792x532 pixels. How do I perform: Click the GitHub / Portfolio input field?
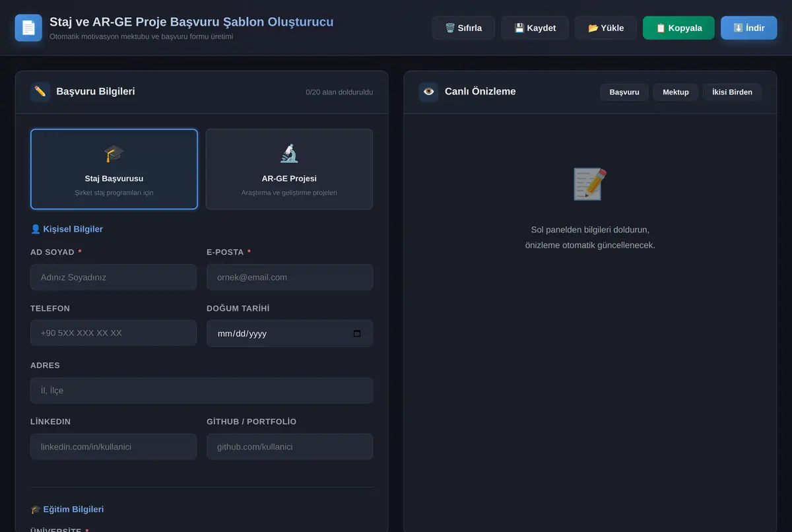click(x=290, y=447)
